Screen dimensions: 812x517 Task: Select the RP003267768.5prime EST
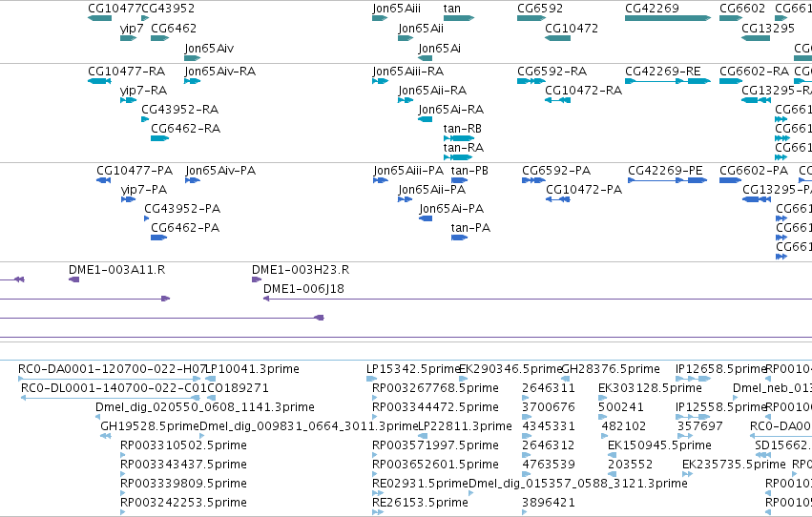tap(375, 398)
